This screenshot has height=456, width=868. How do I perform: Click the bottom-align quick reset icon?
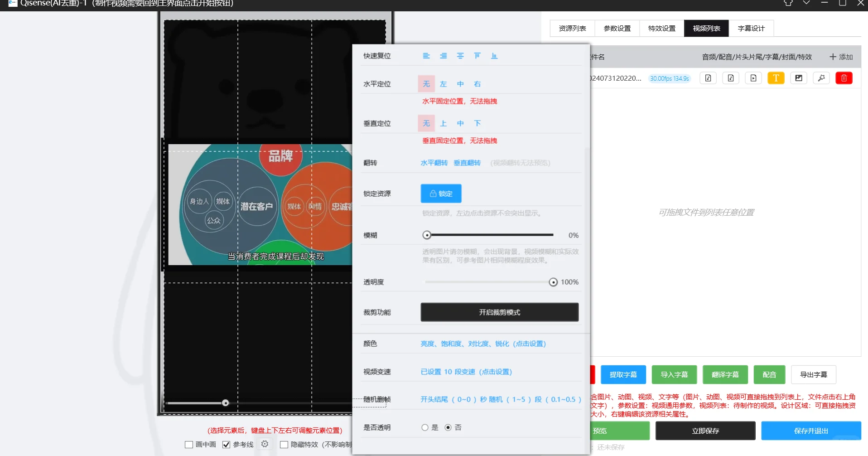tap(494, 56)
